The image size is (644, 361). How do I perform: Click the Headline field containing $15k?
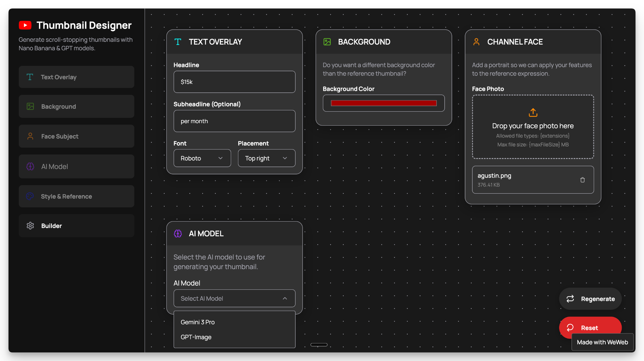234,82
